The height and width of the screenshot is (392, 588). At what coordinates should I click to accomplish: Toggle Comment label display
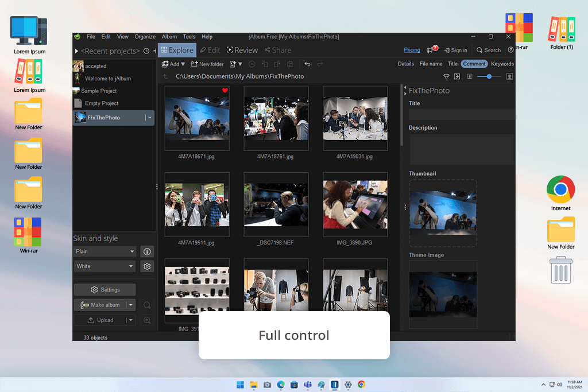[x=474, y=64]
